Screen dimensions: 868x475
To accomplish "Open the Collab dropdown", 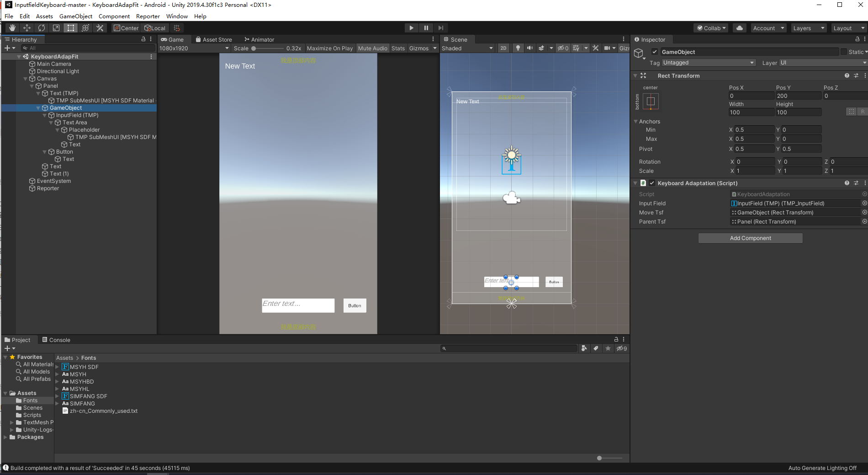I will point(711,28).
